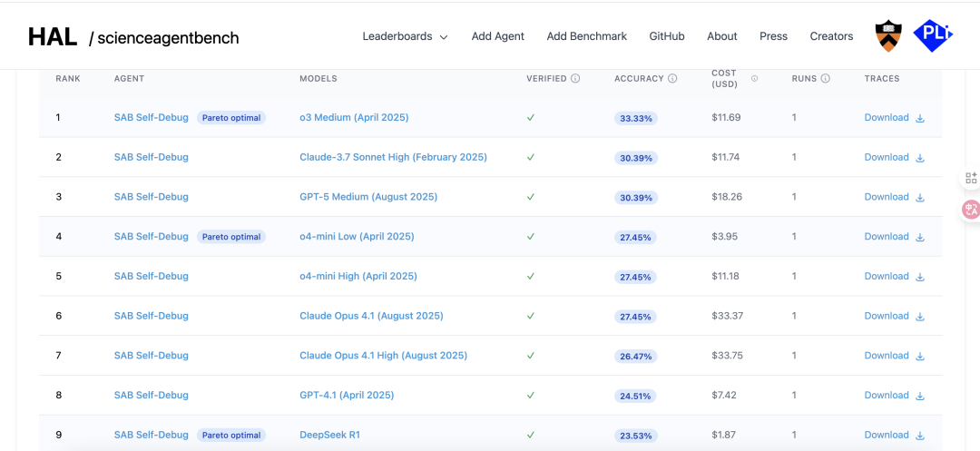Open SAB Self-Debug agent in rank 3 row
The height and width of the screenshot is (451, 980).
click(152, 197)
